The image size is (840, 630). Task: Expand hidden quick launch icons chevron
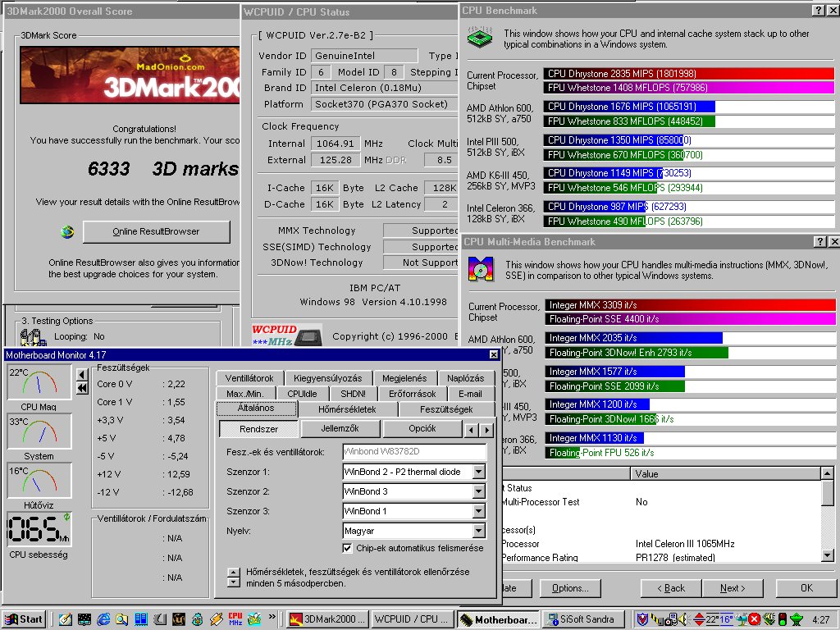(x=272, y=617)
